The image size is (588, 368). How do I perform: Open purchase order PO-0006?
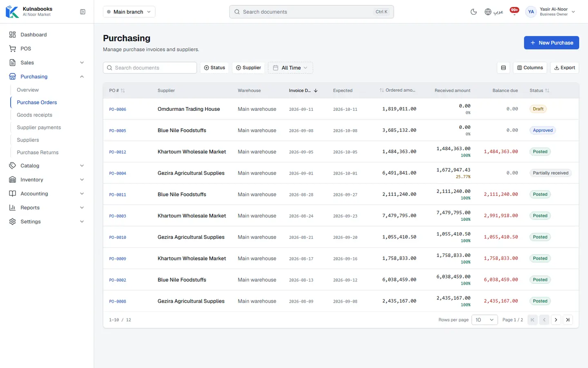[118, 110]
